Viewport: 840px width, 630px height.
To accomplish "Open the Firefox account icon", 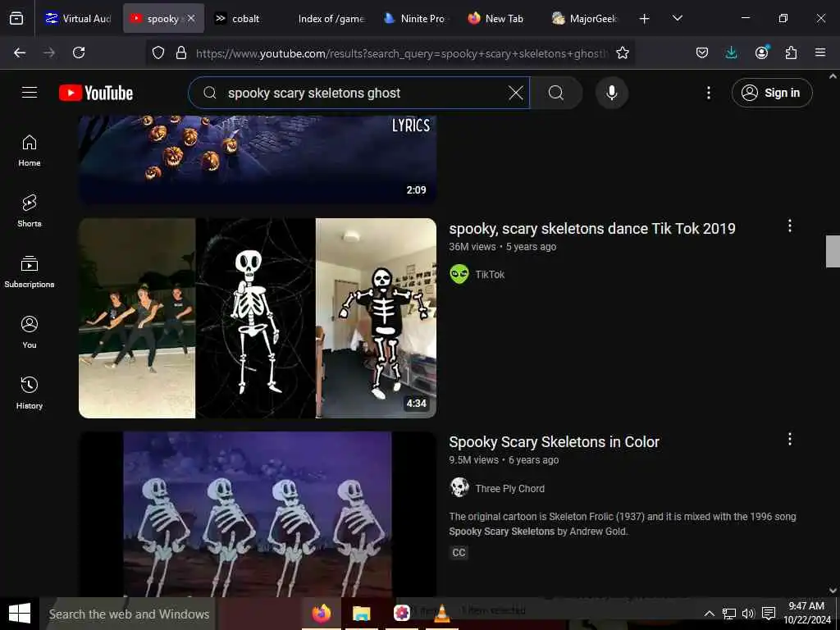I will coord(761,52).
